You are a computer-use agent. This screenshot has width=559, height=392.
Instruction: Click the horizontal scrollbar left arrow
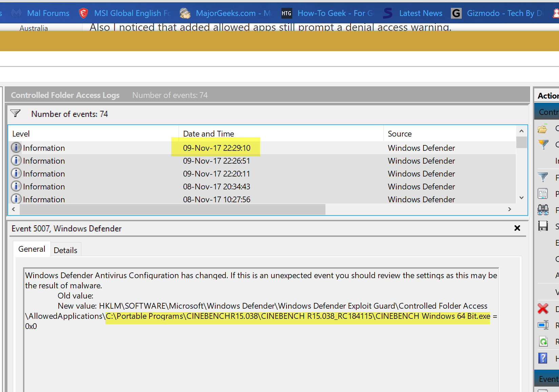[x=14, y=209]
